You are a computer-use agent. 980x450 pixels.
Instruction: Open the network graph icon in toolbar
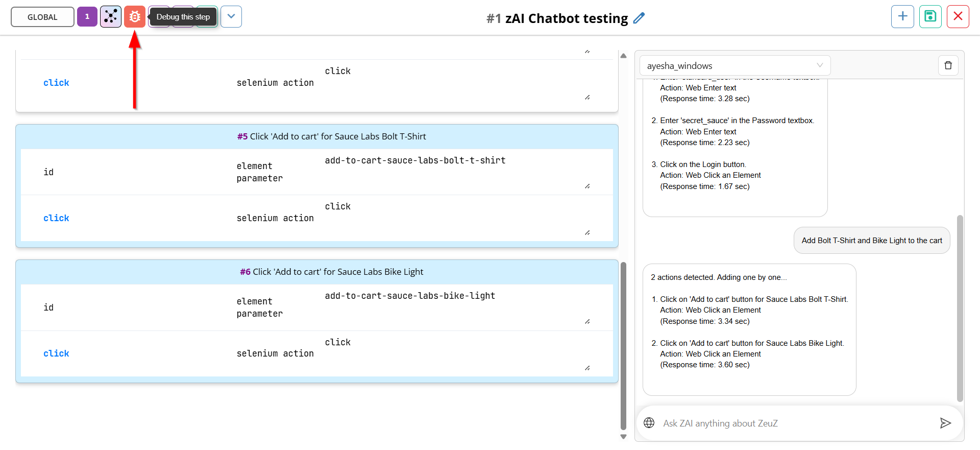[111, 17]
